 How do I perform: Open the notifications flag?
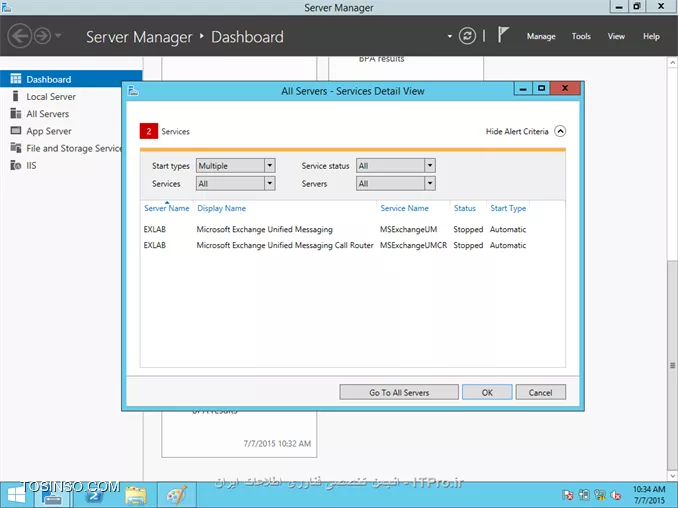pos(502,35)
